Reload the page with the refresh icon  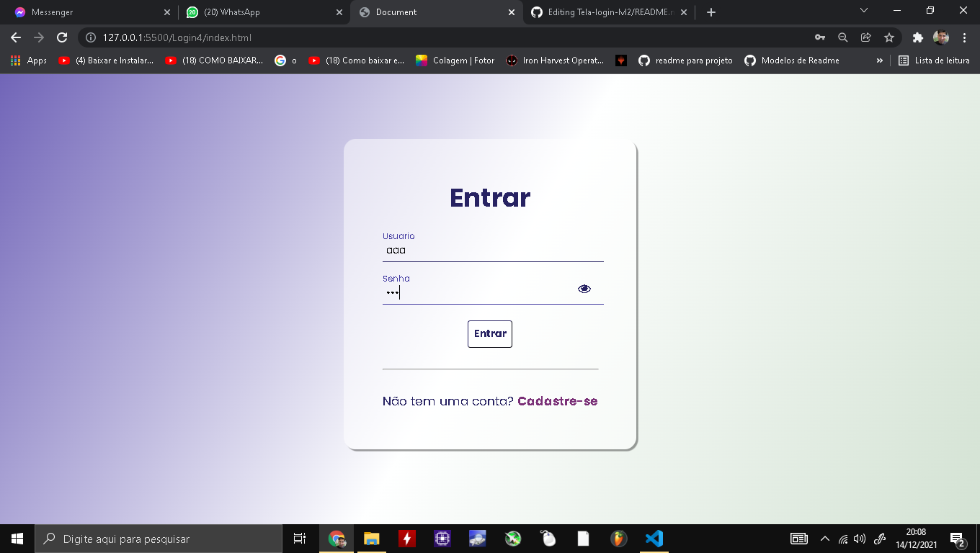click(62, 37)
